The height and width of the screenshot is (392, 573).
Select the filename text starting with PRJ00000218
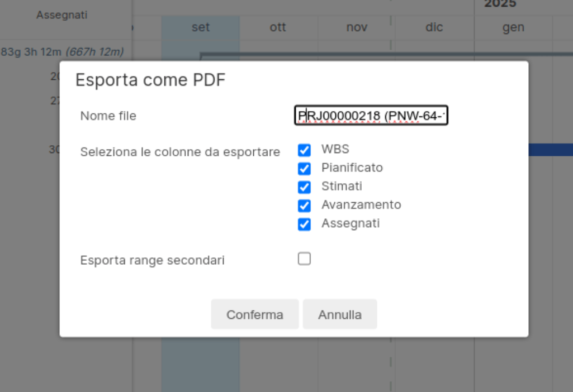coord(371,116)
